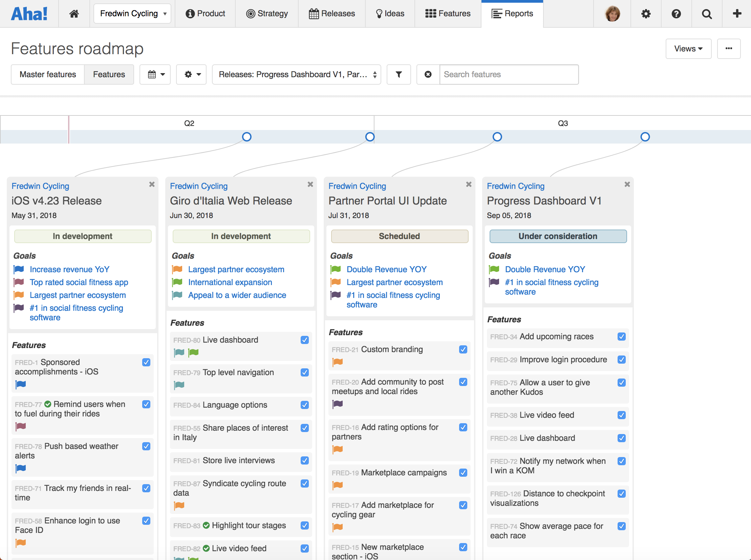Switch to the Reports tab

[x=512, y=14]
